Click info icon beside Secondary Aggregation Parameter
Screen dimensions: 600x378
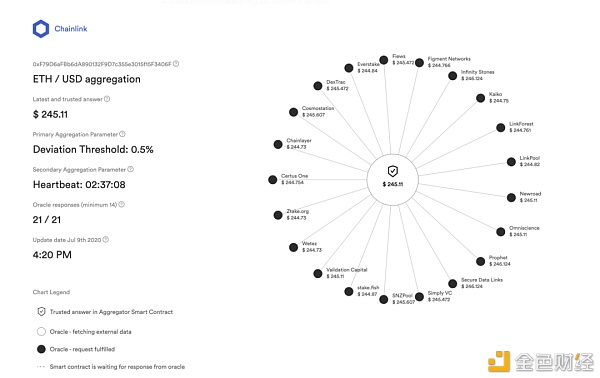click(x=130, y=169)
